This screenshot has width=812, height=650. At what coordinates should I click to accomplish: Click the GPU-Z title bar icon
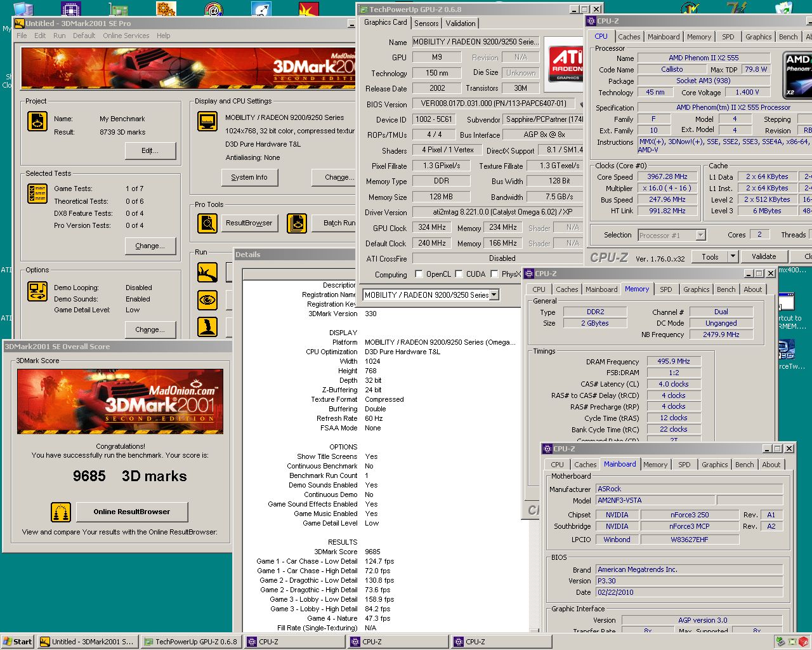[363, 10]
